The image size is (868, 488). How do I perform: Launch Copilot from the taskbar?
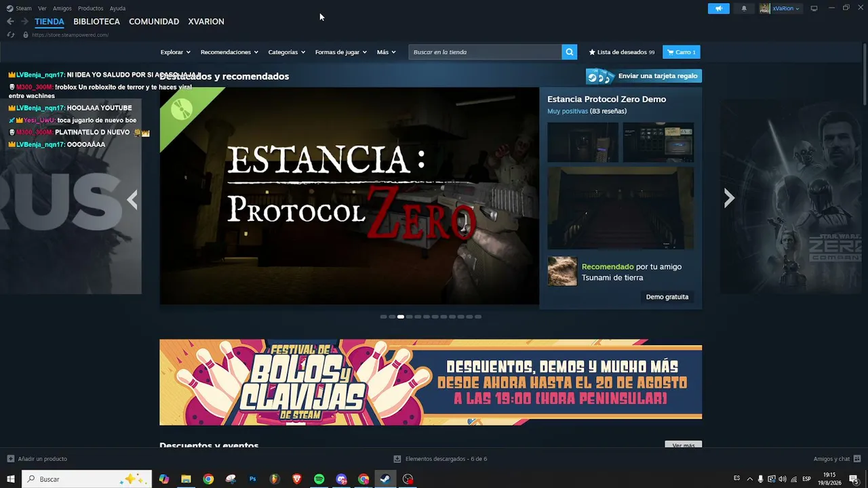pyautogui.click(x=163, y=479)
